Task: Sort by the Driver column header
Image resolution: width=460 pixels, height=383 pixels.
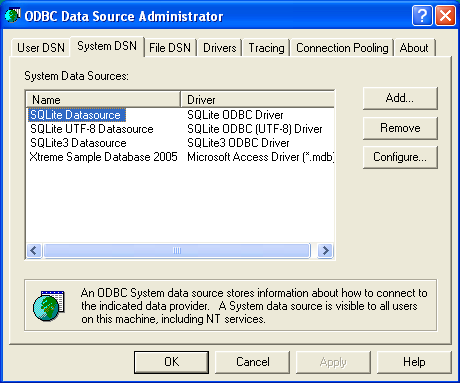Action: pos(258,99)
